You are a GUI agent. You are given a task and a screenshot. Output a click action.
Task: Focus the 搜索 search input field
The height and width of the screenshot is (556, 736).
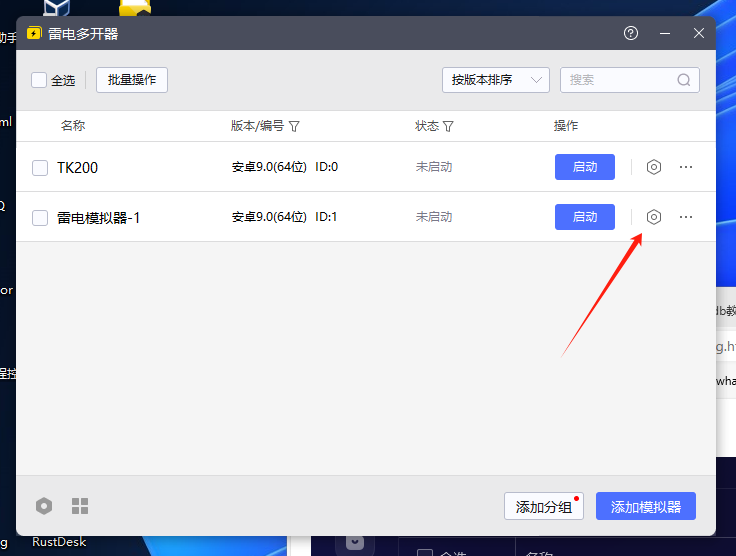(618, 80)
